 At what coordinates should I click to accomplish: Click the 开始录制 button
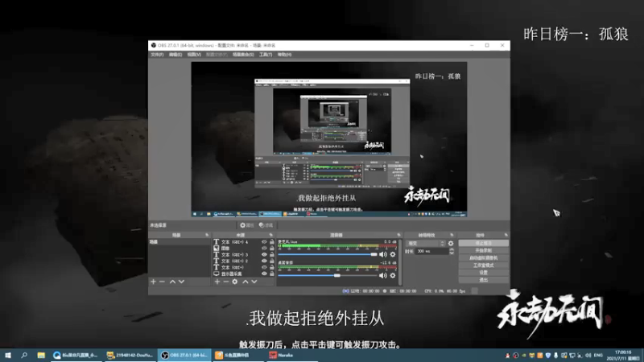pyautogui.click(x=484, y=251)
